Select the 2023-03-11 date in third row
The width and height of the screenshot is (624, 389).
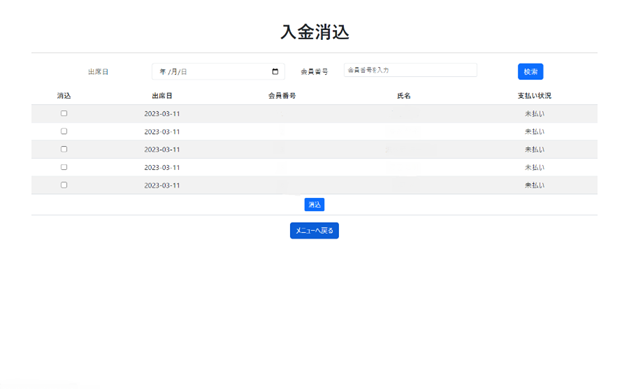[162, 150]
